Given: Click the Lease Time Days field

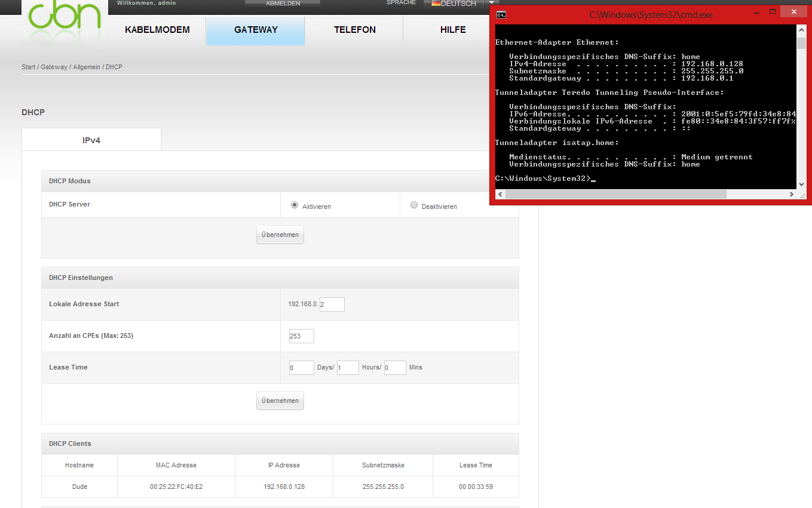Looking at the screenshot, I should coord(301,368).
